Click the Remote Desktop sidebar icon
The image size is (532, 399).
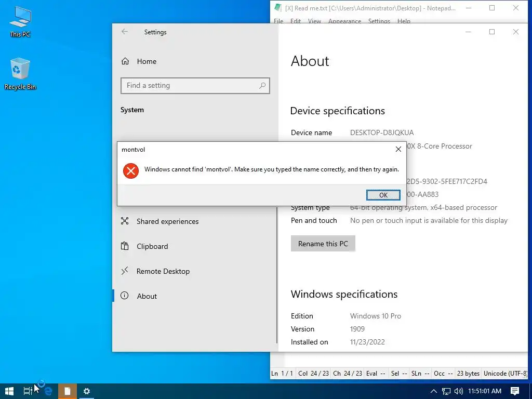pyautogui.click(x=125, y=271)
